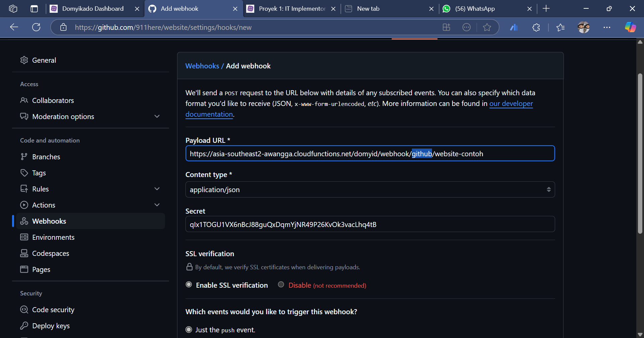The width and height of the screenshot is (644, 338).
Task: Click the Webhooks icon in sidebar
Action: 24,221
